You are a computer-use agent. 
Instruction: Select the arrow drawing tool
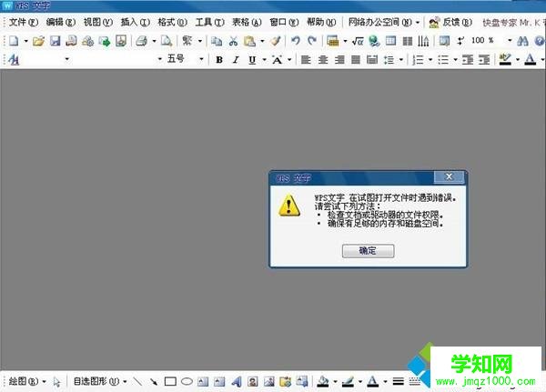tap(154, 382)
